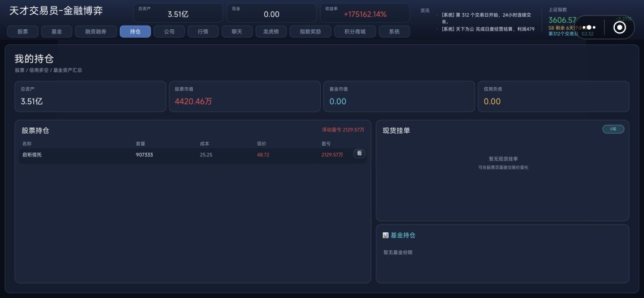Go to the 公司 tab
The height and width of the screenshot is (298, 644).
tap(169, 32)
